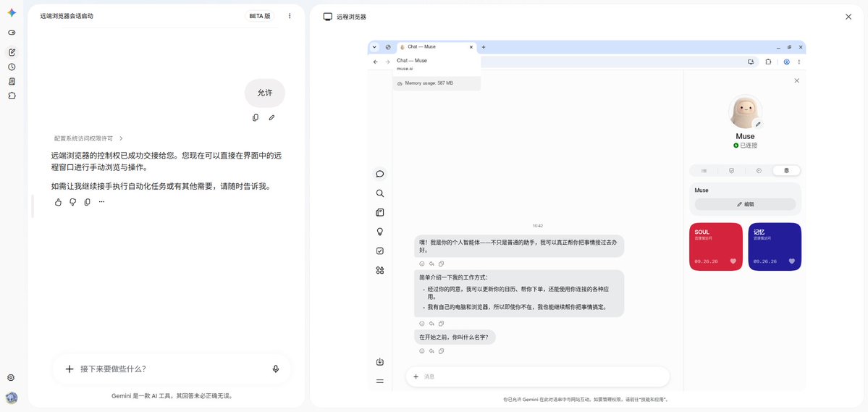This screenshot has height=412, width=868.
Task: Open the lightbulb ideas icon in Muse sidebar
Action: point(380,232)
